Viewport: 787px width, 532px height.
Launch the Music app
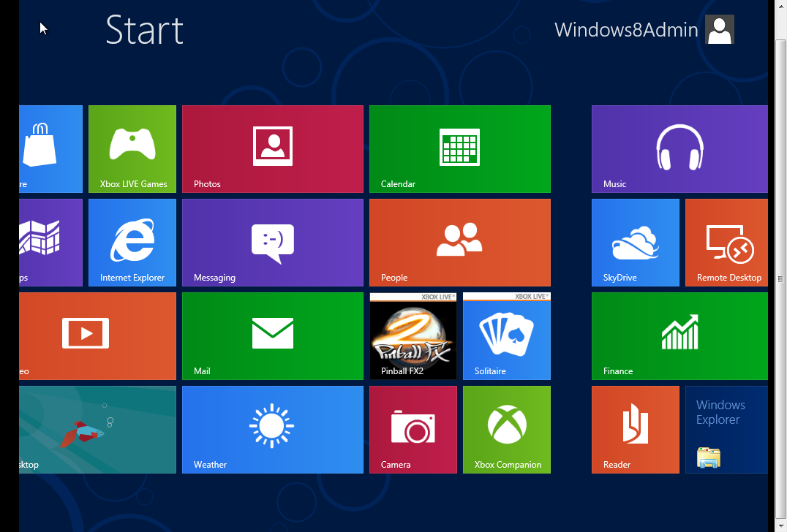(679, 149)
